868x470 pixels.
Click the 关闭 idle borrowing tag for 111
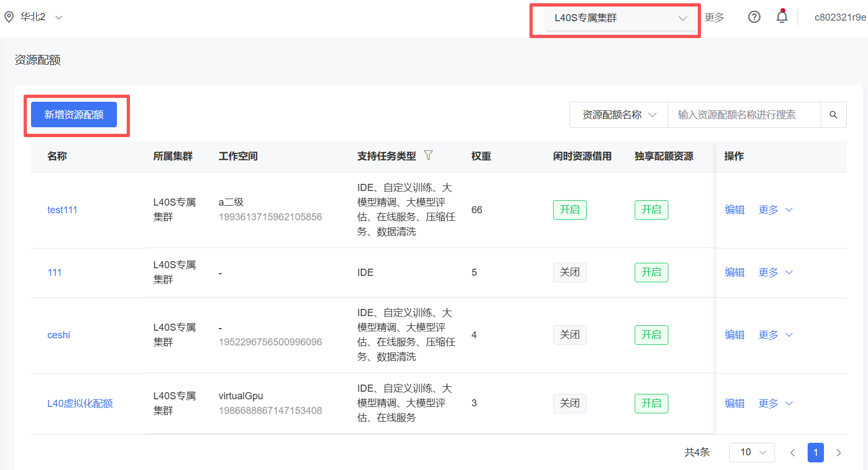(569, 273)
